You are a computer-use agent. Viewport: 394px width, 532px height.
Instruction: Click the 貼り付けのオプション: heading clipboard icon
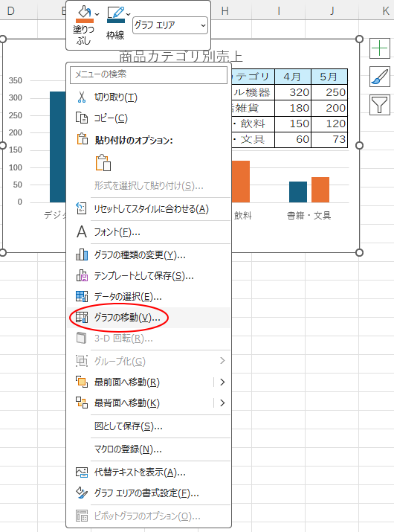coord(82,139)
